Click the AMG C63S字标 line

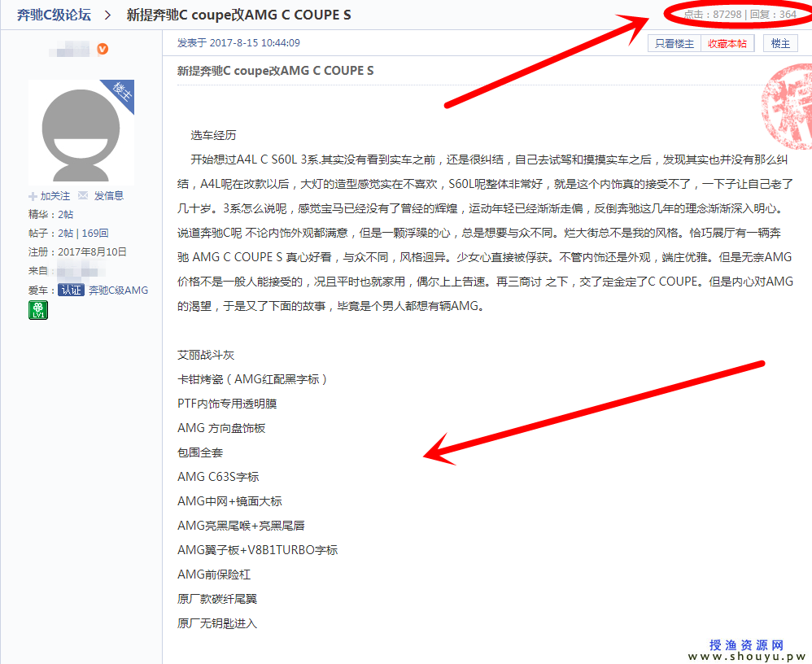pos(218,477)
